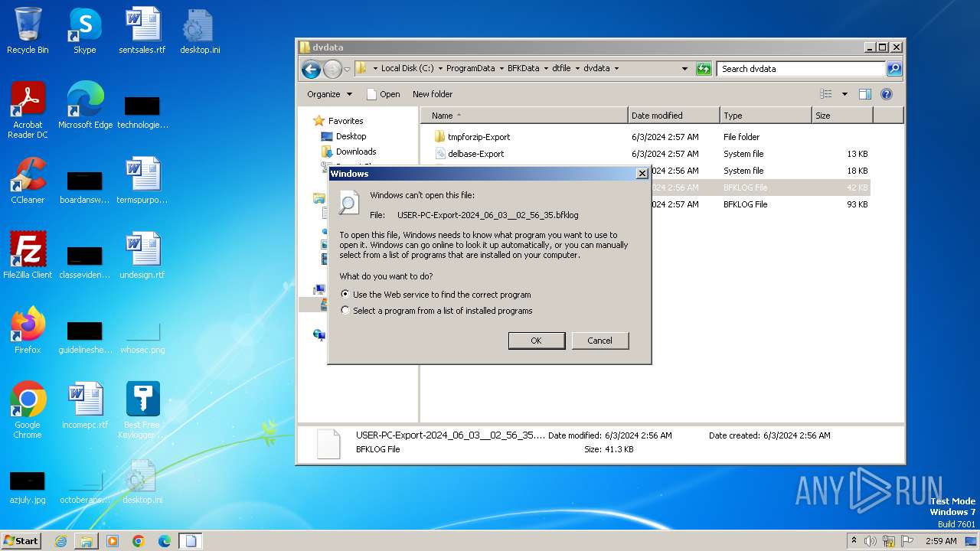
Task: Close the Windows dialog via X button
Action: [642, 174]
